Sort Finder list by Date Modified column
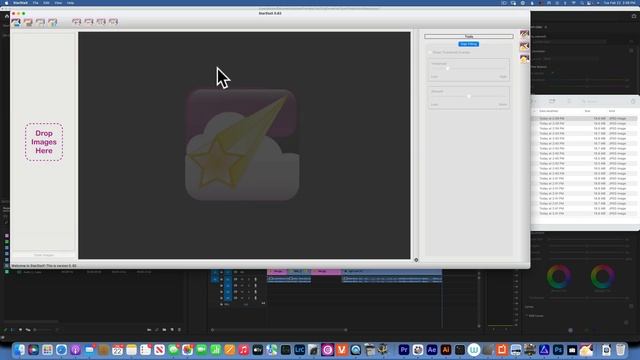640x360 pixels. point(549,111)
